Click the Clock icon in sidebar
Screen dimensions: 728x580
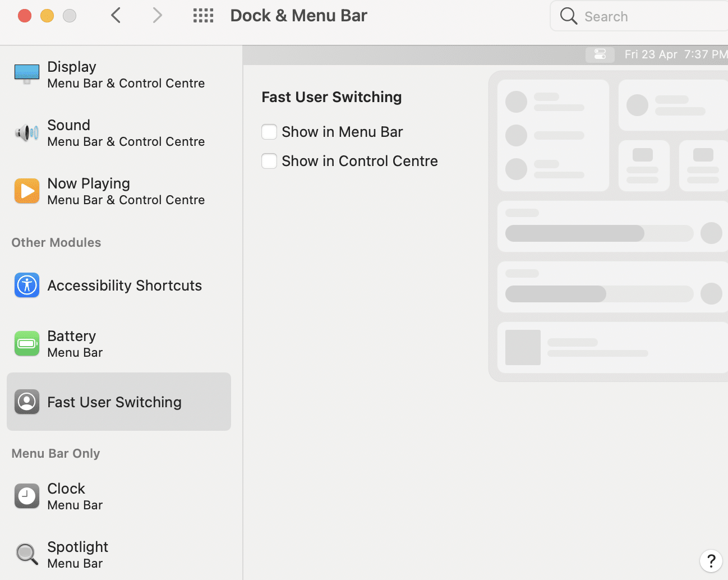[x=27, y=496]
